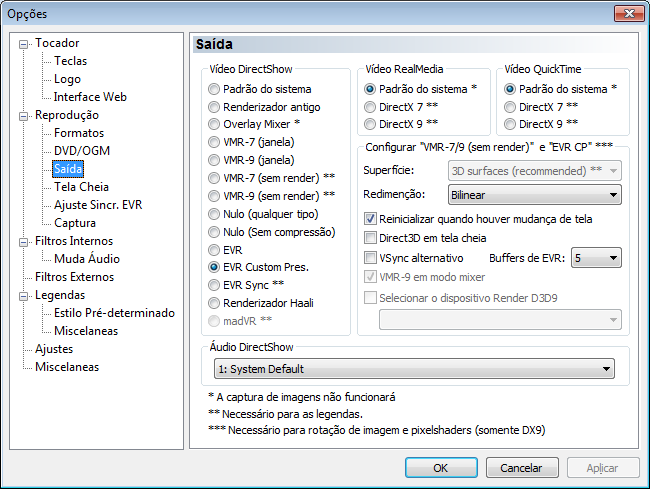Select the Saída tree item
Image resolution: width=650 pixels, height=489 pixels.
click(x=68, y=169)
